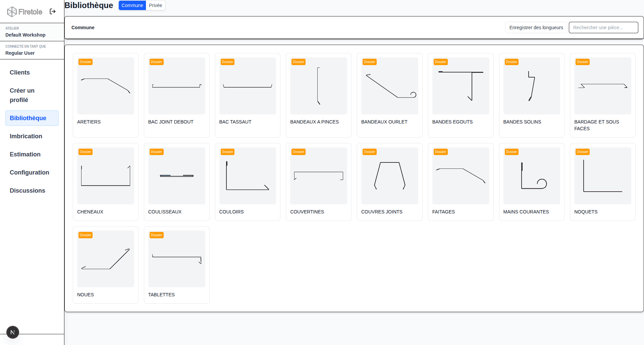Open the MAINS COURANTES thumbnail
Screen dimensions: 644x345
(532, 176)
